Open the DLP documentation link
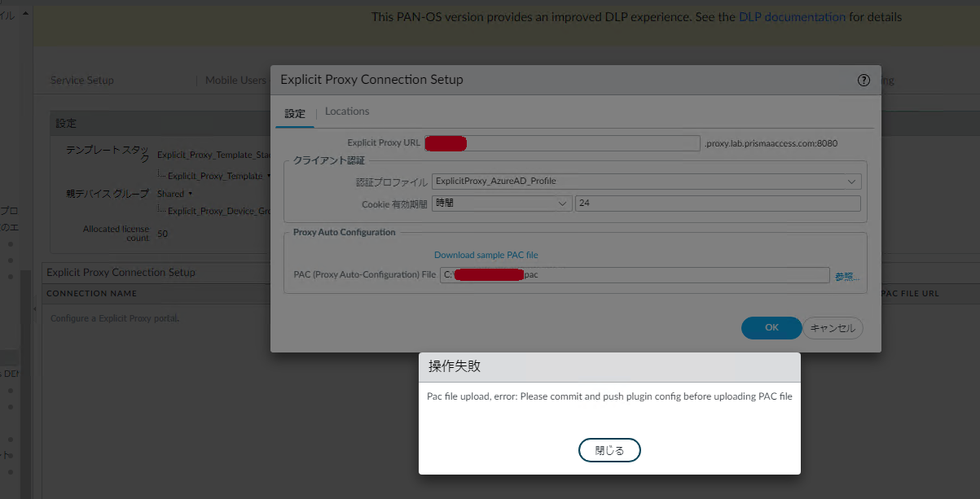Screen dimensions: 980x499 (x=792, y=16)
